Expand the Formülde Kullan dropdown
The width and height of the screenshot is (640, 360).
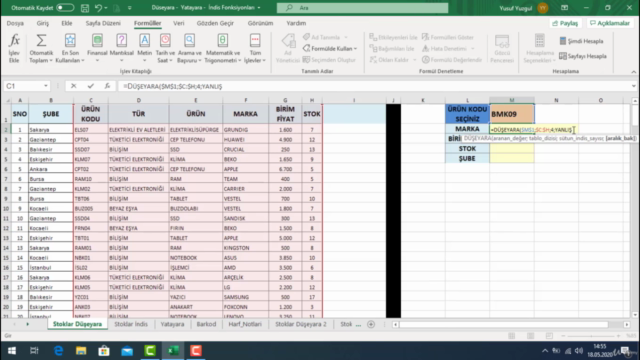(356, 49)
